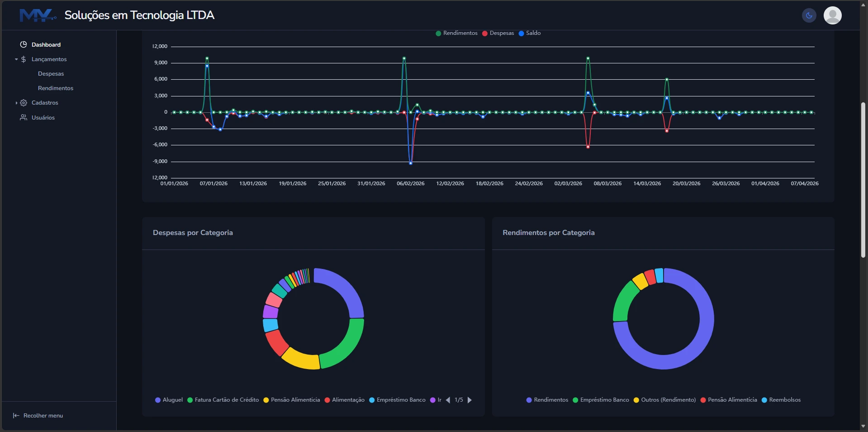Toggle Pensão Alimentícia in Rendimentos legend
This screenshot has height=432, width=868.
pos(728,400)
